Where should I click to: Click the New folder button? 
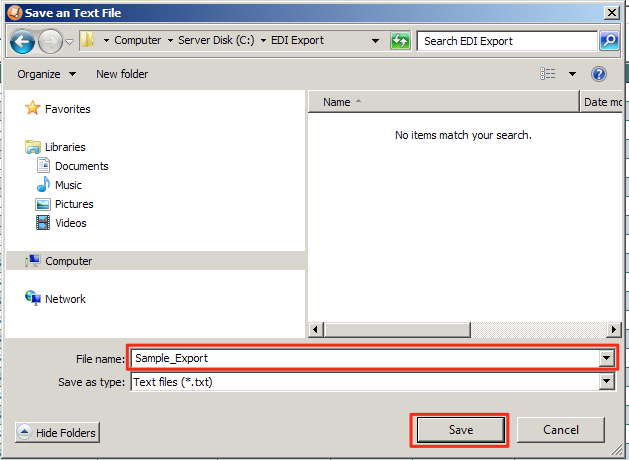coord(122,74)
